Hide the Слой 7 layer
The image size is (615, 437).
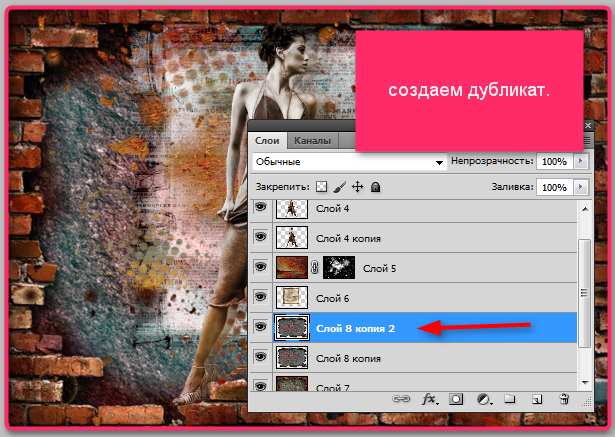260,385
